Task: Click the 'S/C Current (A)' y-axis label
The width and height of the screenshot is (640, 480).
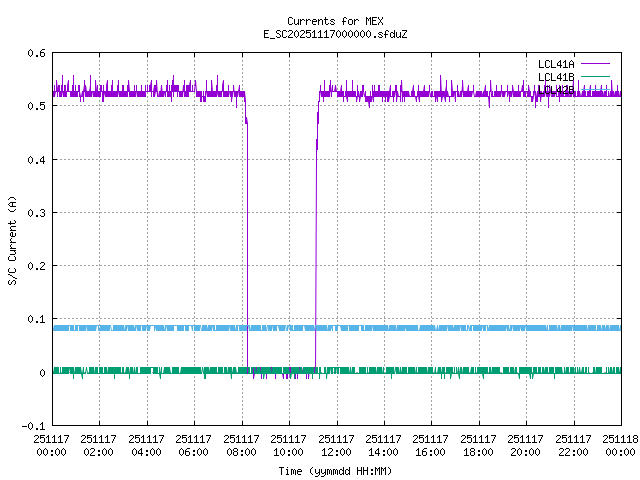Action: tap(12, 240)
